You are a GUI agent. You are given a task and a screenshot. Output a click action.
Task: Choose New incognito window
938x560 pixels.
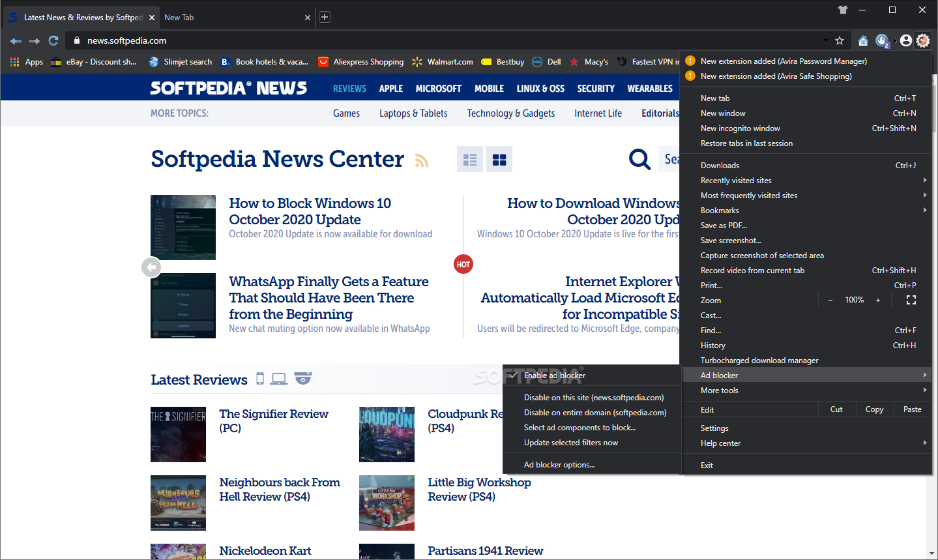pos(806,128)
